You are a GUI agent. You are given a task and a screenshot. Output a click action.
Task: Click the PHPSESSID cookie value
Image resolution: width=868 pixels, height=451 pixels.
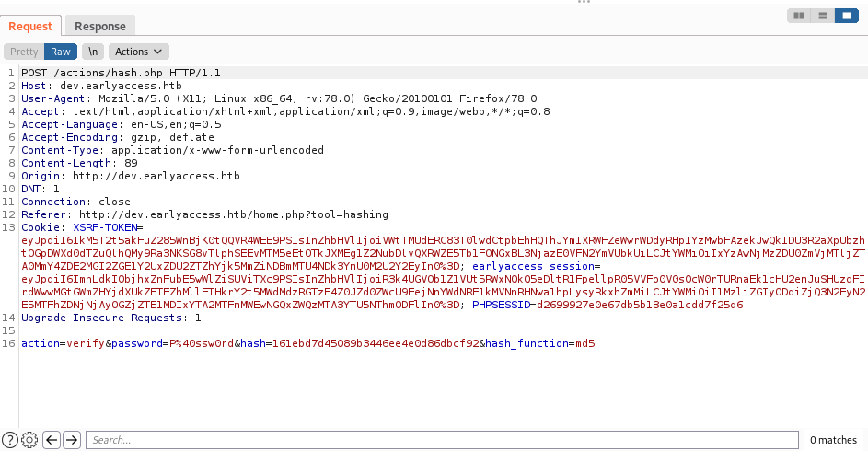coord(640,305)
